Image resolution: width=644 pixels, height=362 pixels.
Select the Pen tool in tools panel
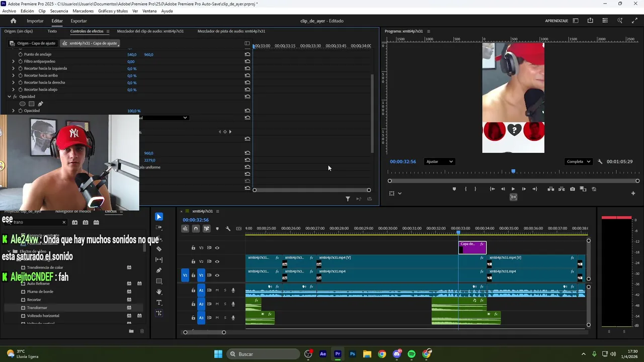(x=159, y=270)
